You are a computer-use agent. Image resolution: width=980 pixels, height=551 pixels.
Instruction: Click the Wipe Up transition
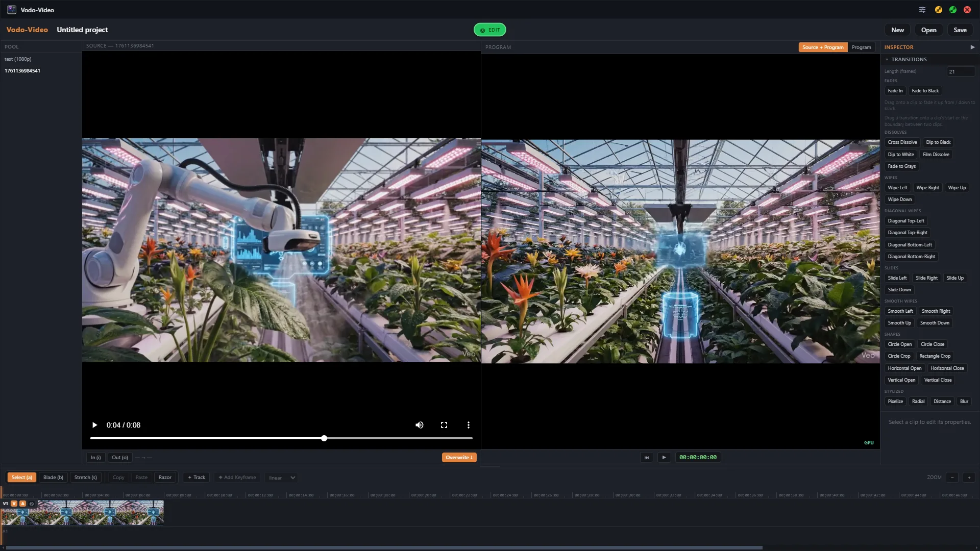[x=957, y=188]
